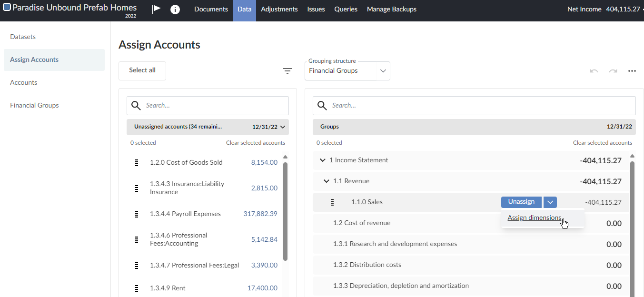Click the Groups panel search field
The height and width of the screenshot is (297, 644).
click(x=481, y=106)
